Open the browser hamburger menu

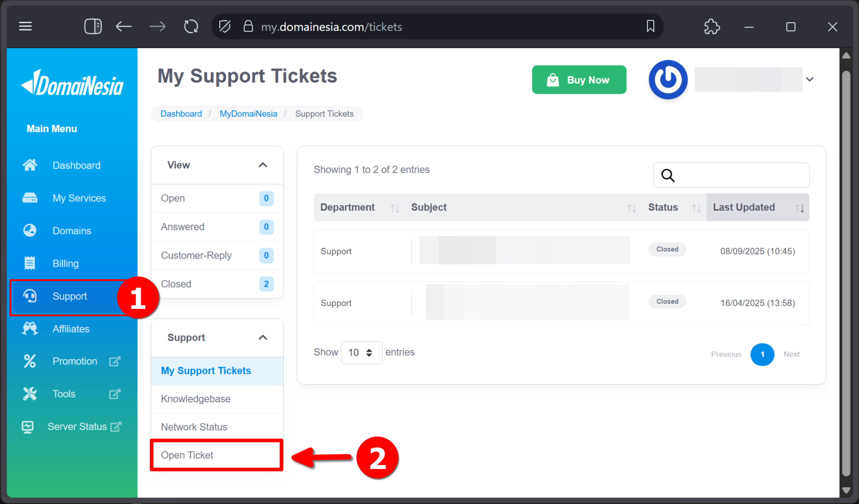25,27
